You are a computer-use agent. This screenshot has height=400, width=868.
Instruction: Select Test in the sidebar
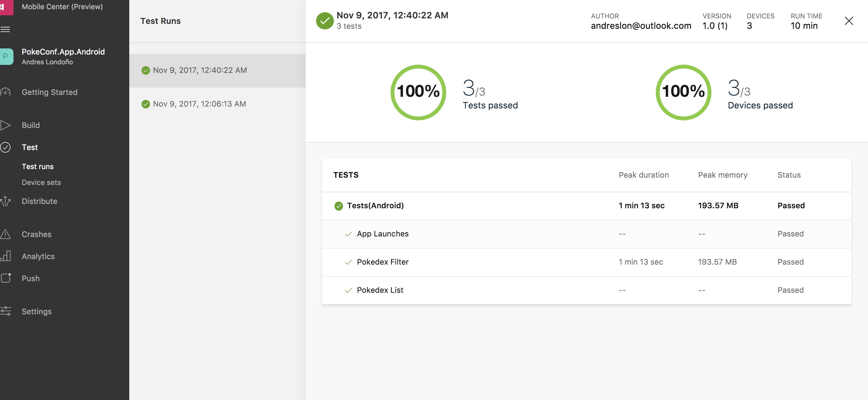click(x=30, y=147)
